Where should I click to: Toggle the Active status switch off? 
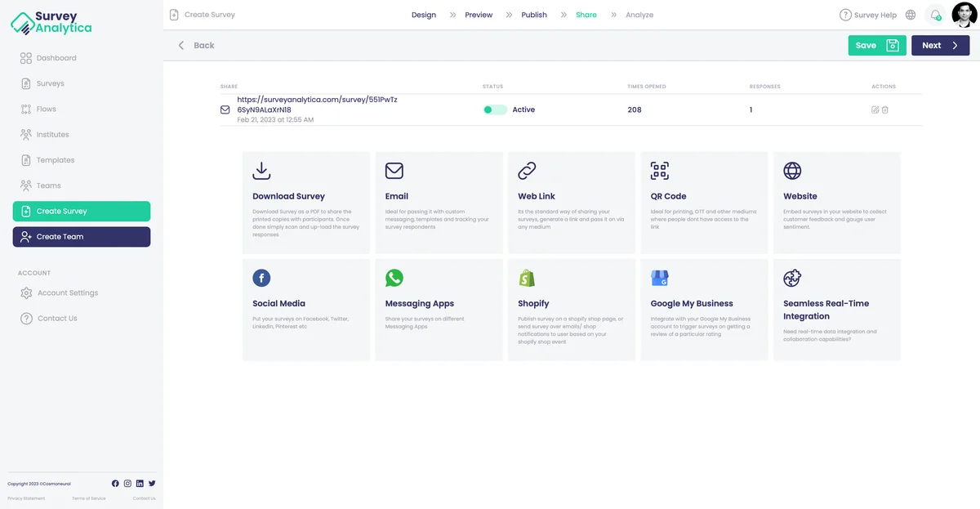tap(494, 109)
